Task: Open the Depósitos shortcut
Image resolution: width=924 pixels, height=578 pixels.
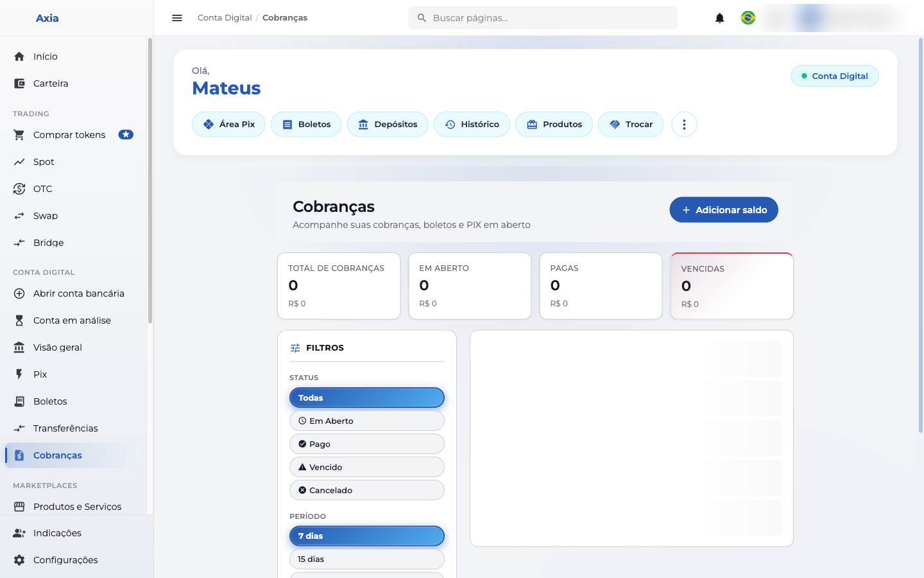Action: (x=388, y=125)
